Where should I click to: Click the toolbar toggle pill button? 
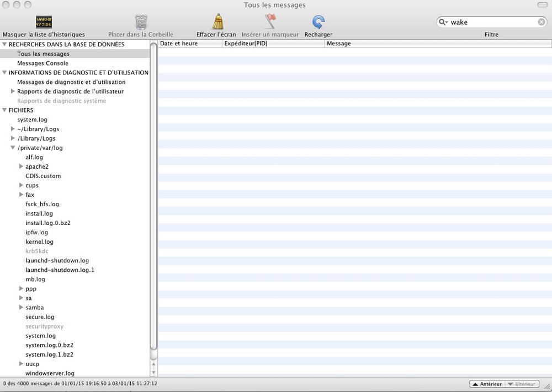point(542,5)
